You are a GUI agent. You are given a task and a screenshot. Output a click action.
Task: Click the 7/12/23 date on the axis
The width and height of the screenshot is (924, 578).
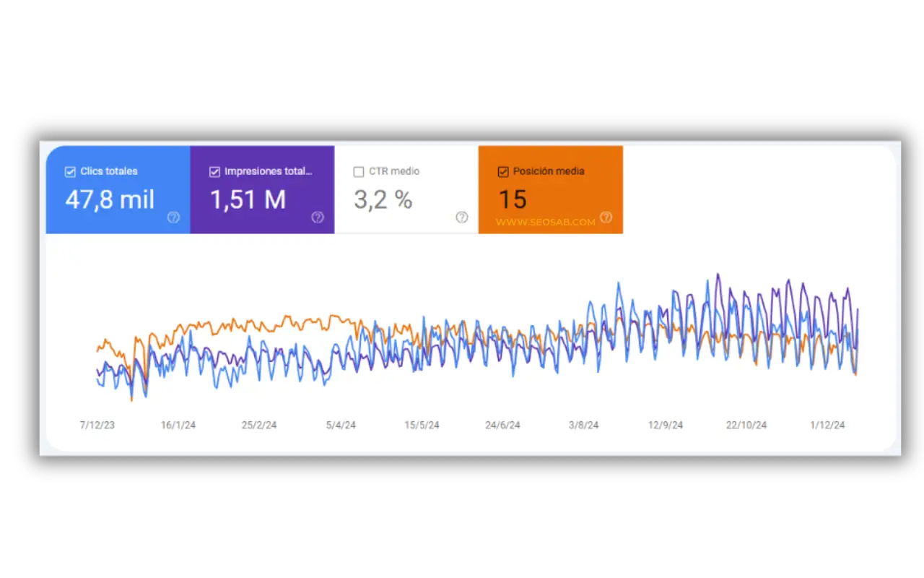(x=97, y=425)
